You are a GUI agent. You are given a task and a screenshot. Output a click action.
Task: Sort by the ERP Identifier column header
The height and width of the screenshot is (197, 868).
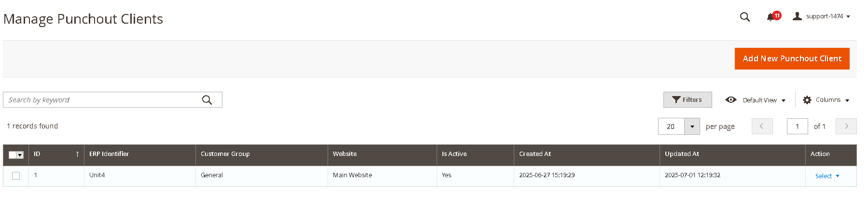(109, 154)
